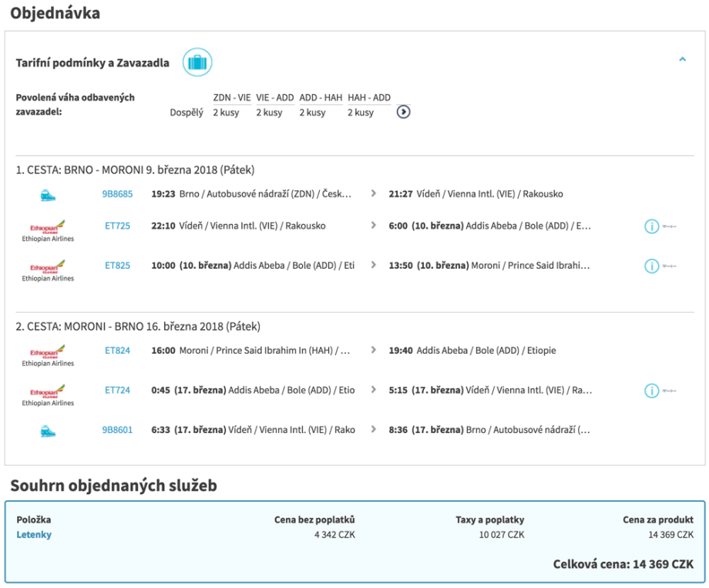Open the 9B8601 connection link
Screen dimensions: 709x588
click(x=117, y=430)
